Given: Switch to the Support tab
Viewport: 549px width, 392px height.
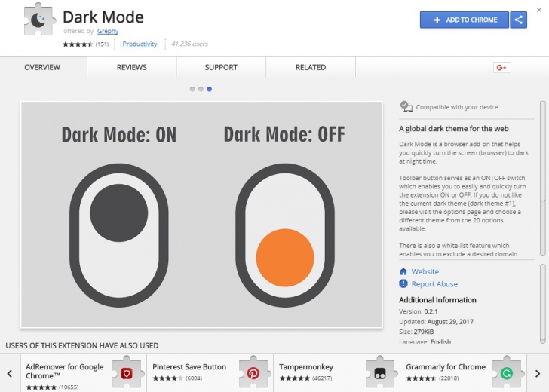Looking at the screenshot, I should (221, 67).
